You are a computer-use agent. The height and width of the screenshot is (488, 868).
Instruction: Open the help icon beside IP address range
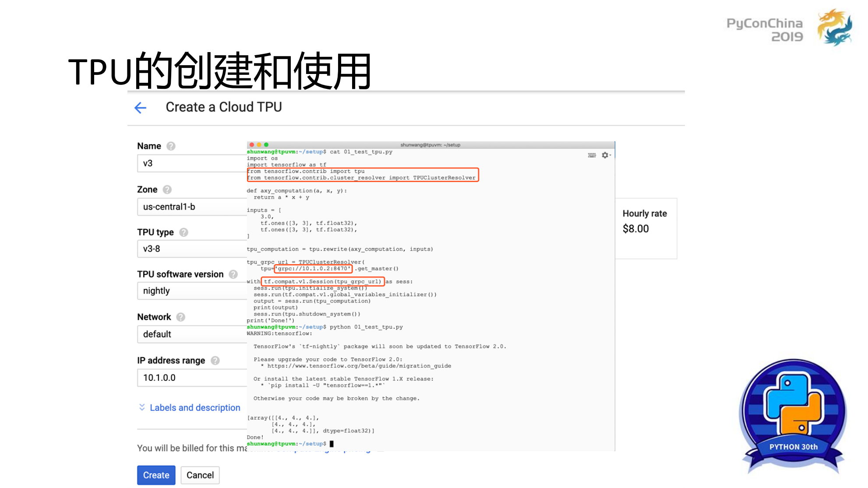coord(215,360)
